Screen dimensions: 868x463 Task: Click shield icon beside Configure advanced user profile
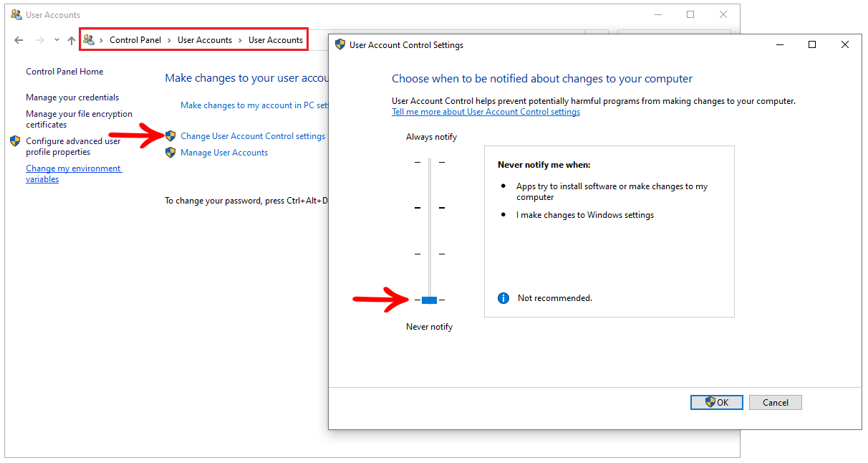click(x=15, y=141)
